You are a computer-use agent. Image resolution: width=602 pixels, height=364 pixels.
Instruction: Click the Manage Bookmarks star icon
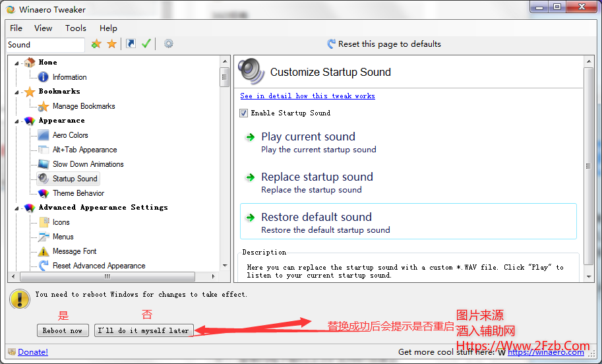pyautogui.click(x=44, y=106)
